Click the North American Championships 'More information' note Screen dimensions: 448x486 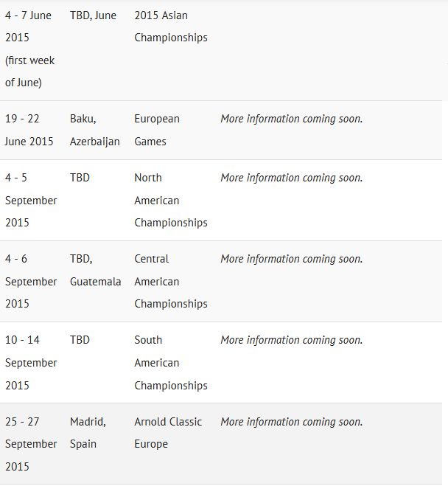[291, 178]
